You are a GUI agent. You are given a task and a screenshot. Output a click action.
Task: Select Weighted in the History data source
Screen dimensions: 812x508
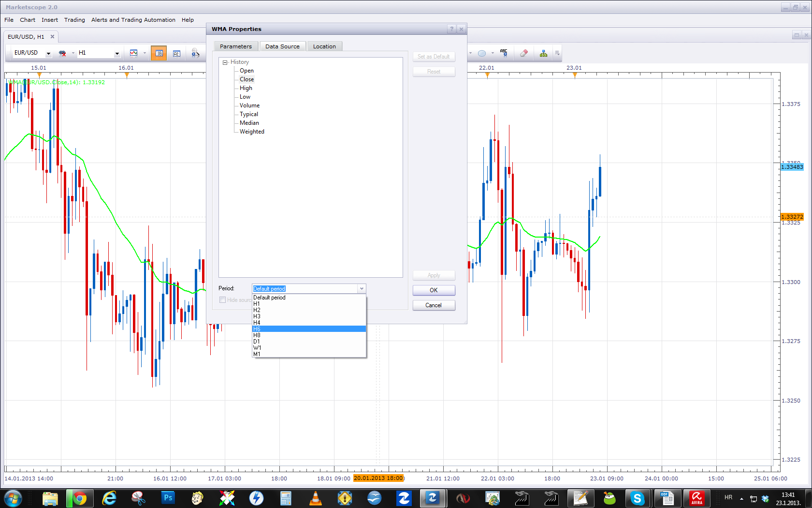pyautogui.click(x=252, y=132)
